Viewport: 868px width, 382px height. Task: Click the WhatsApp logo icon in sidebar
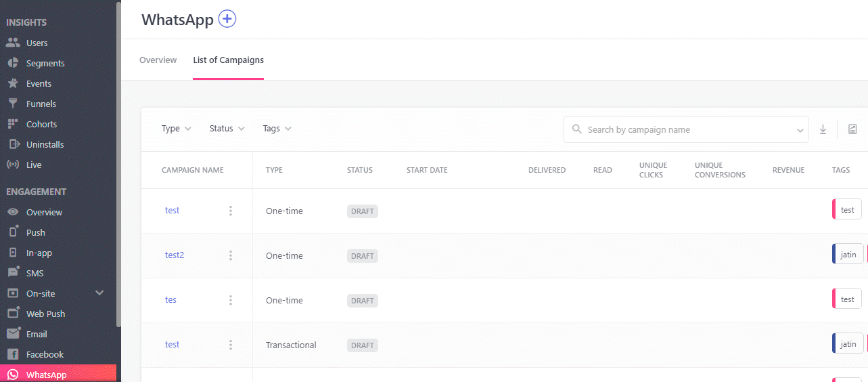[13, 375]
